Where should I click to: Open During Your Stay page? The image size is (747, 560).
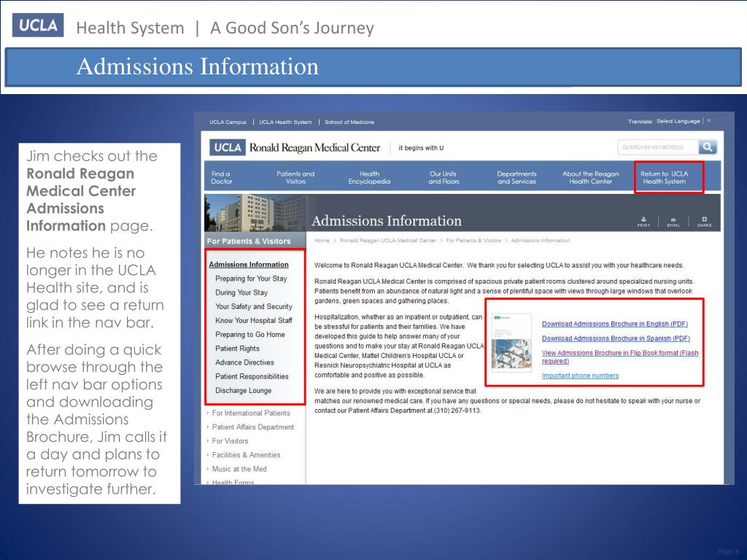point(241,292)
